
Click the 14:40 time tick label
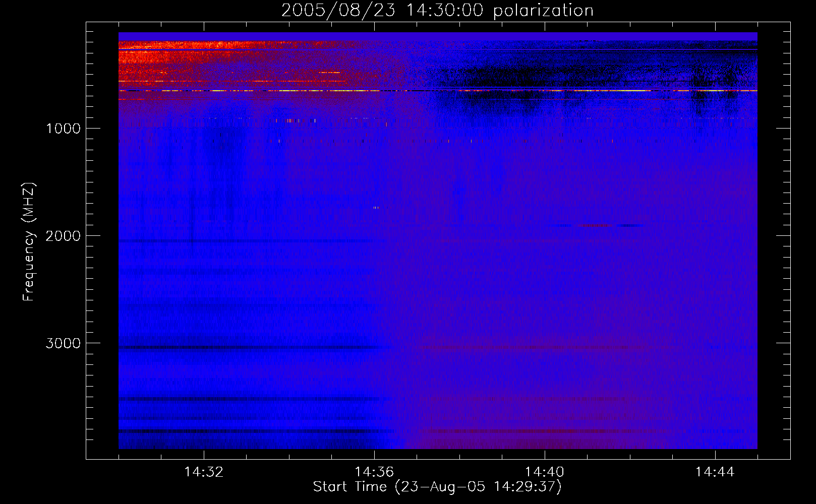pyautogui.click(x=545, y=472)
